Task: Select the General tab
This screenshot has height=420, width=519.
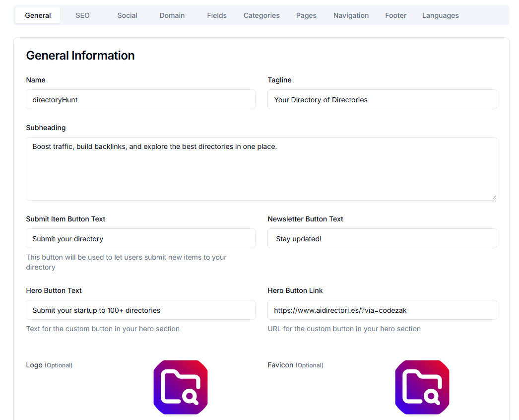Action: (37, 15)
